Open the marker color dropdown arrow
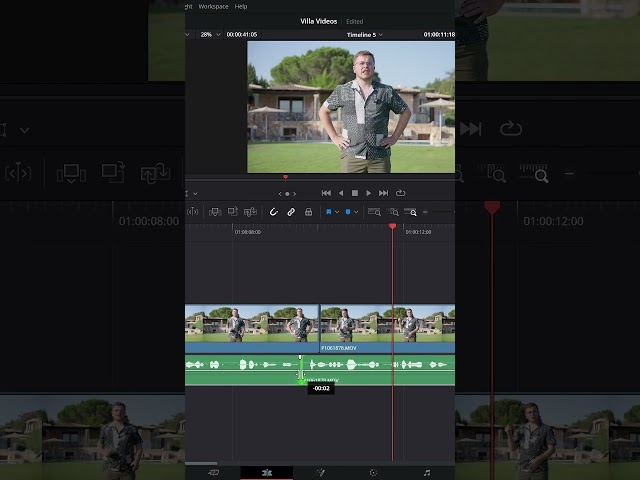The height and width of the screenshot is (480, 640). [x=356, y=212]
